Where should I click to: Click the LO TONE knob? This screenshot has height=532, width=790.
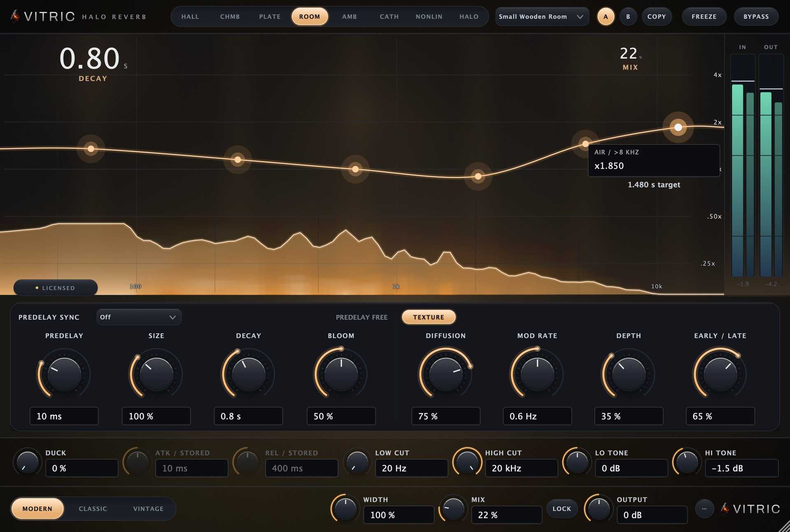(x=577, y=462)
